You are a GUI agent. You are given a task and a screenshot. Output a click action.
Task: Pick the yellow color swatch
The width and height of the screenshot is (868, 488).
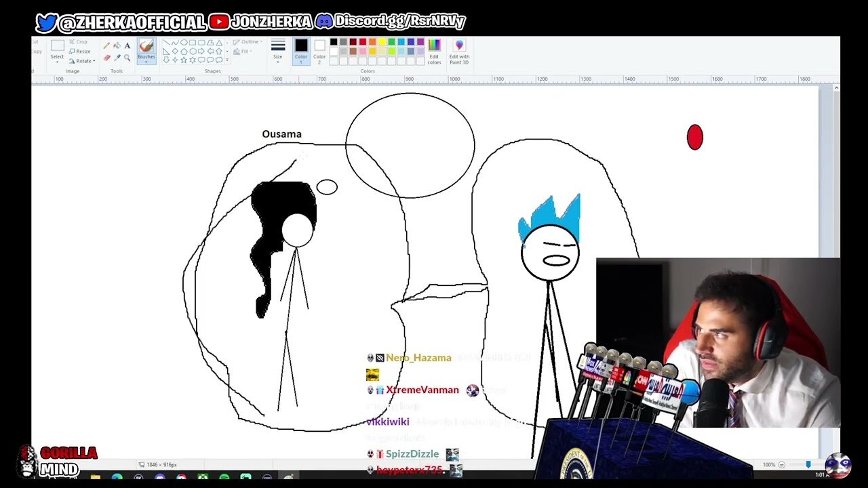point(382,42)
